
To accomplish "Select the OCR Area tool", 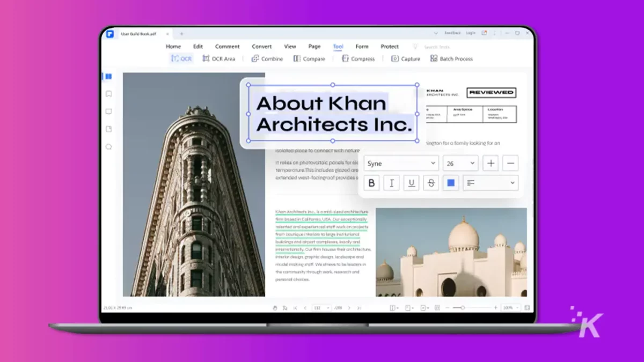I will click(218, 58).
